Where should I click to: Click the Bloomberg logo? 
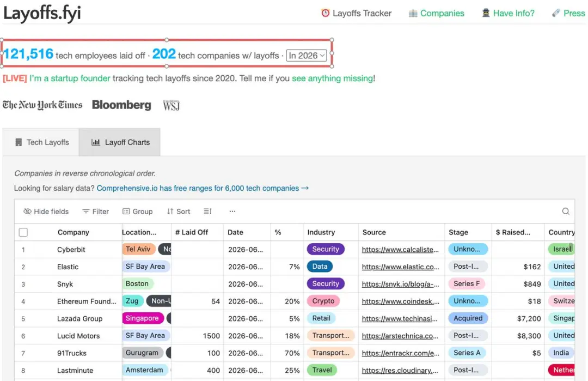click(121, 105)
